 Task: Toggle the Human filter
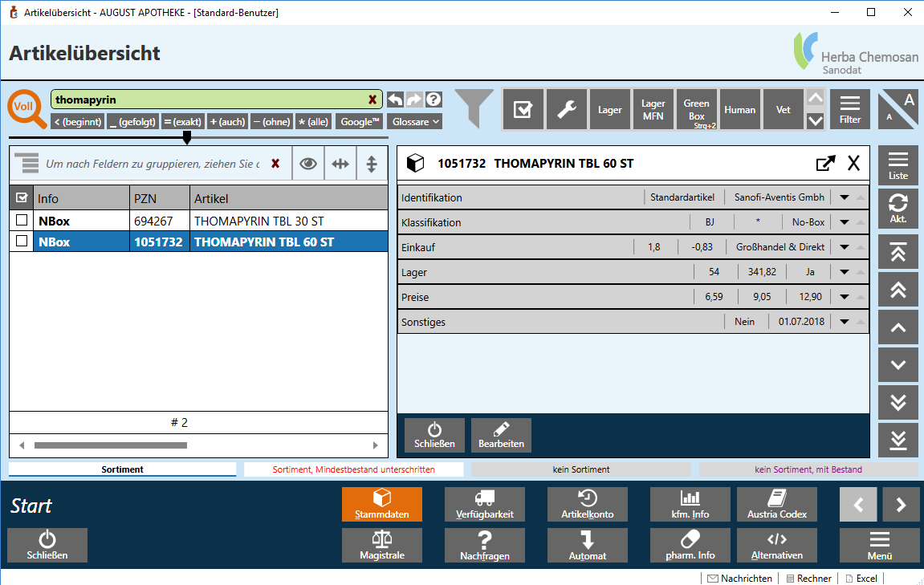pos(739,110)
